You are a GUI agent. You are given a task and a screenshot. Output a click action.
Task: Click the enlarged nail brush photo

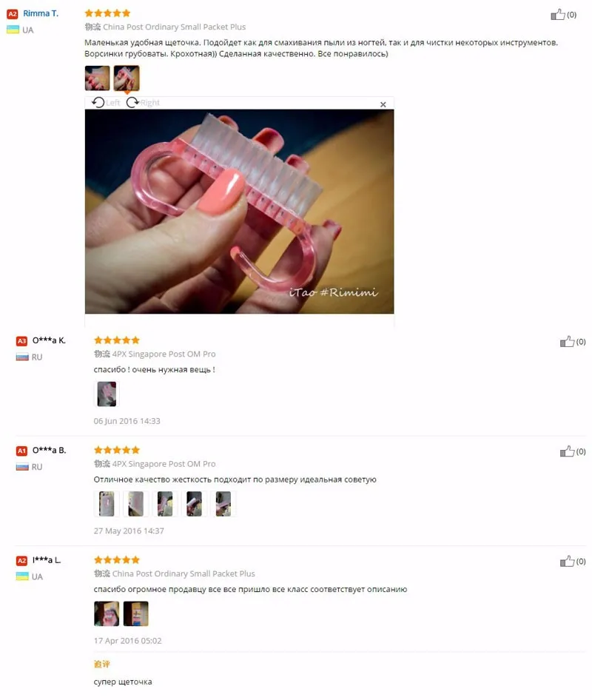239,212
